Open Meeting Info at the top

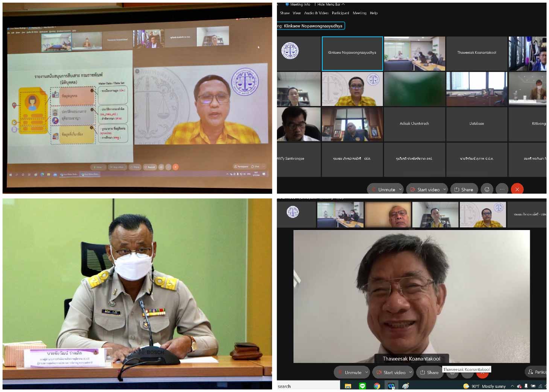[300, 5]
